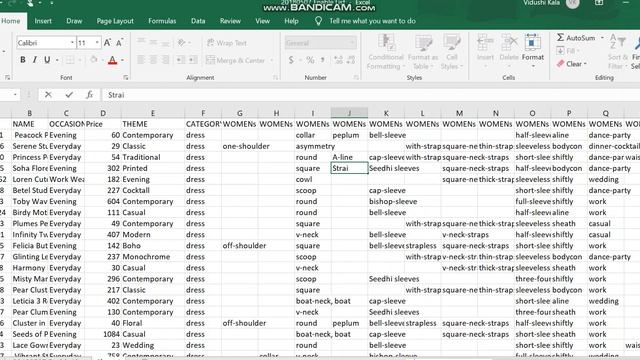Click the Delete cells button
The image size is (640, 360).
tap(509, 52)
